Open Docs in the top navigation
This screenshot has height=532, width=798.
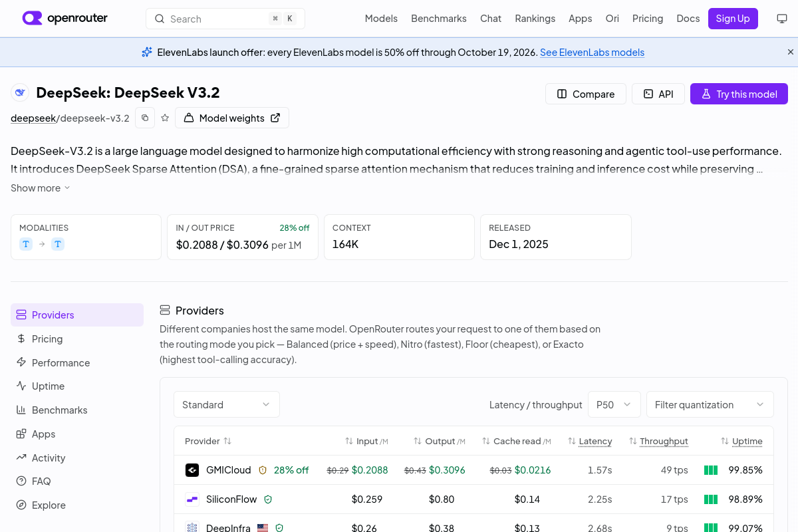[x=688, y=19]
